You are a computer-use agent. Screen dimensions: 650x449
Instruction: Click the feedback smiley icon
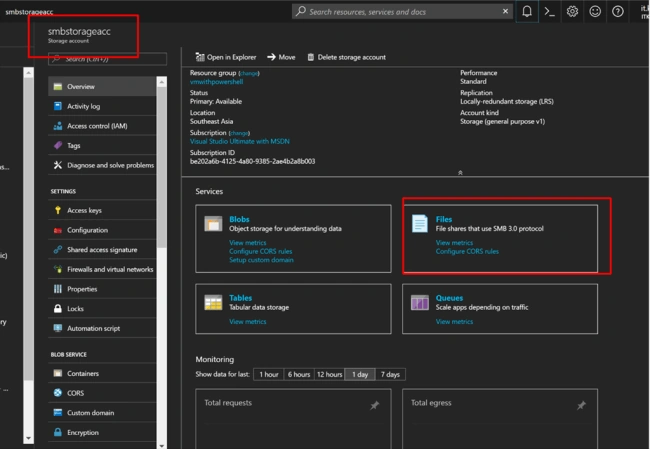pyautogui.click(x=595, y=12)
